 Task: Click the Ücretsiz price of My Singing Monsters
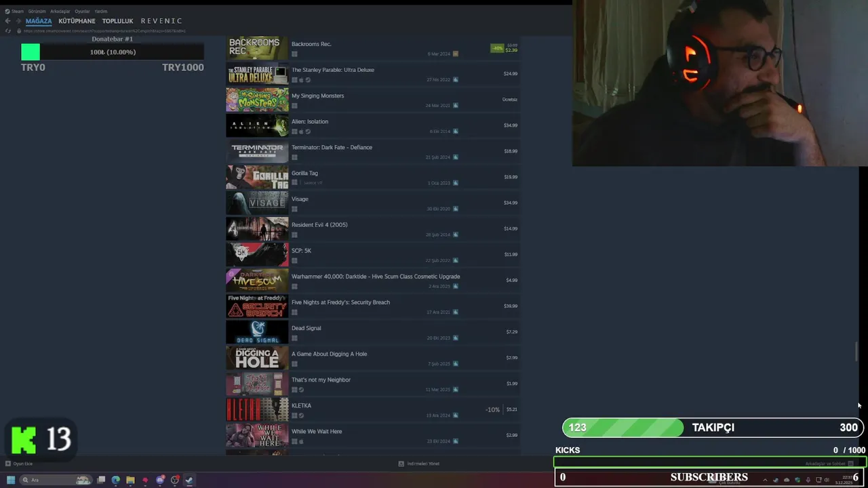pos(510,100)
